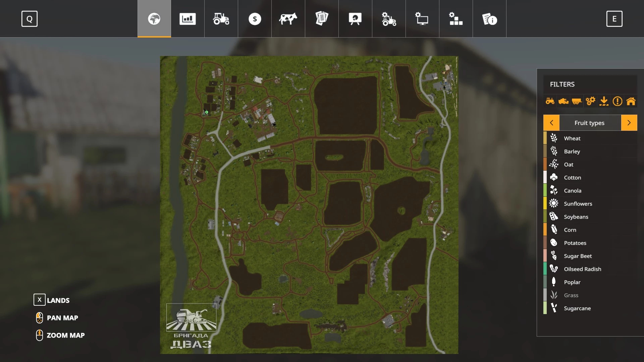Screen dimensions: 644x362
Task: Open the Machine Configuration panel
Action: coord(389,18)
